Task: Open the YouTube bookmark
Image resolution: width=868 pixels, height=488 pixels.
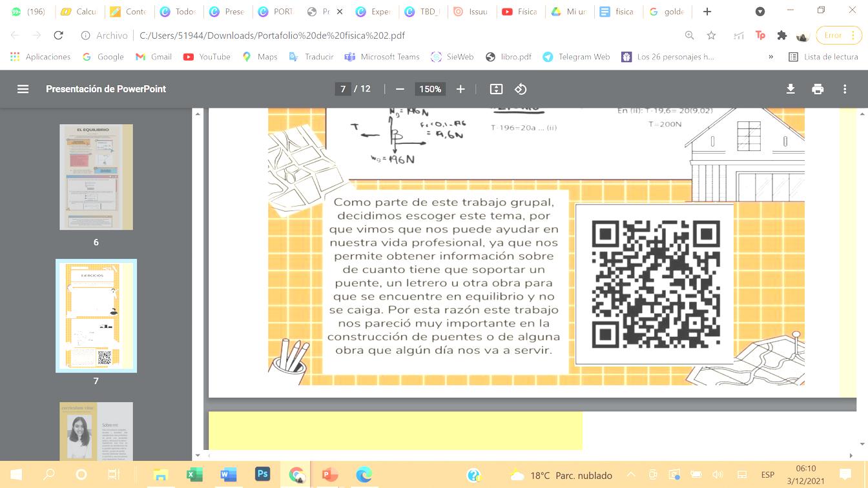Action: pyautogui.click(x=207, y=57)
